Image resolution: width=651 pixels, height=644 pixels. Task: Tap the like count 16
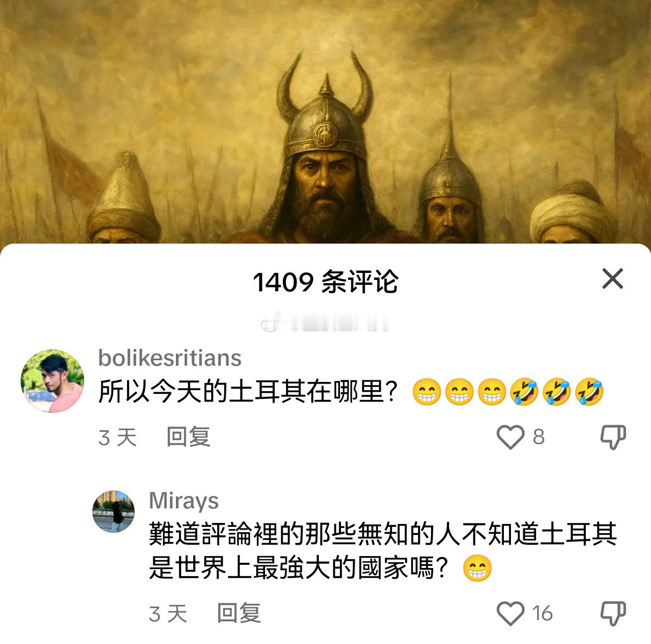(542, 613)
